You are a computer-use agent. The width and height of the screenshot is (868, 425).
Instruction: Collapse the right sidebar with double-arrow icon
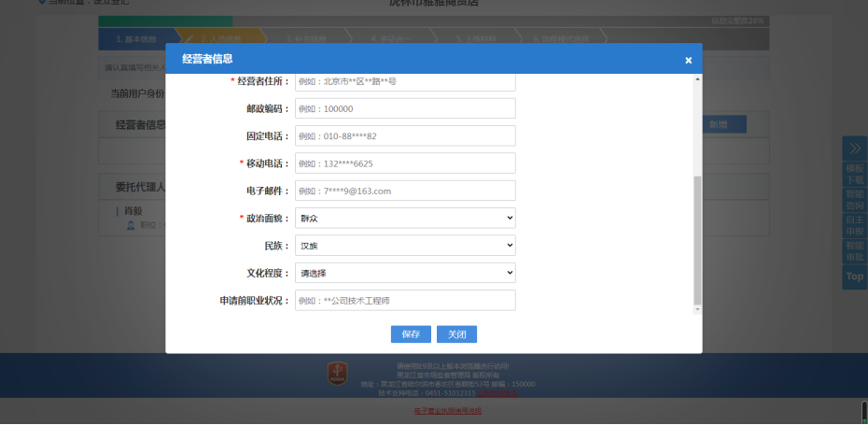click(x=855, y=148)
